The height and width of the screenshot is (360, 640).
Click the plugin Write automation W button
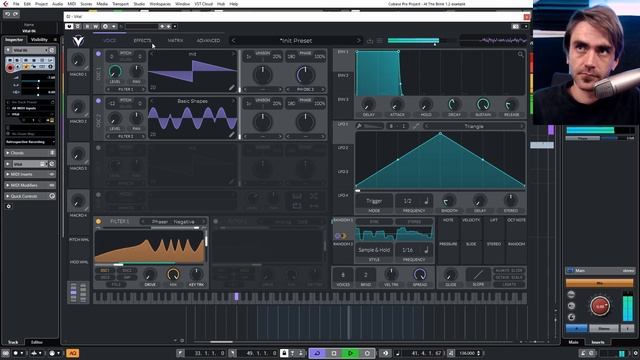[96, 27]
